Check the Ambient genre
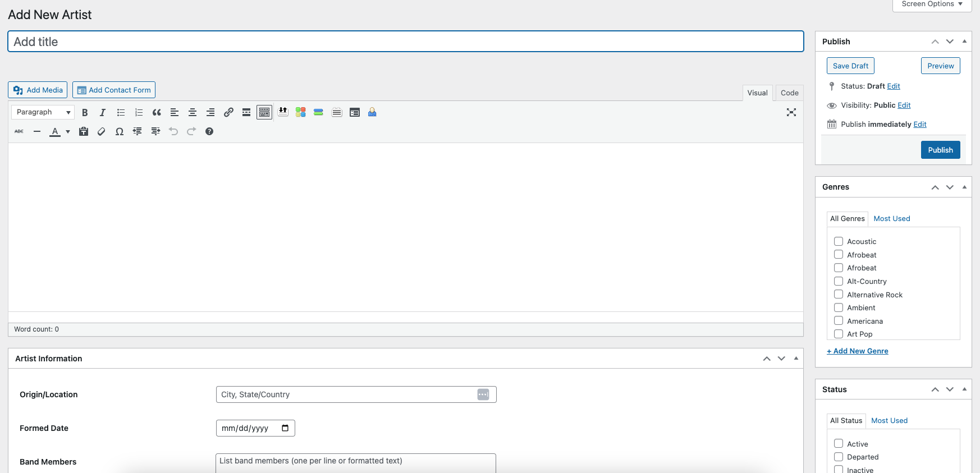 tap(839, 307)
